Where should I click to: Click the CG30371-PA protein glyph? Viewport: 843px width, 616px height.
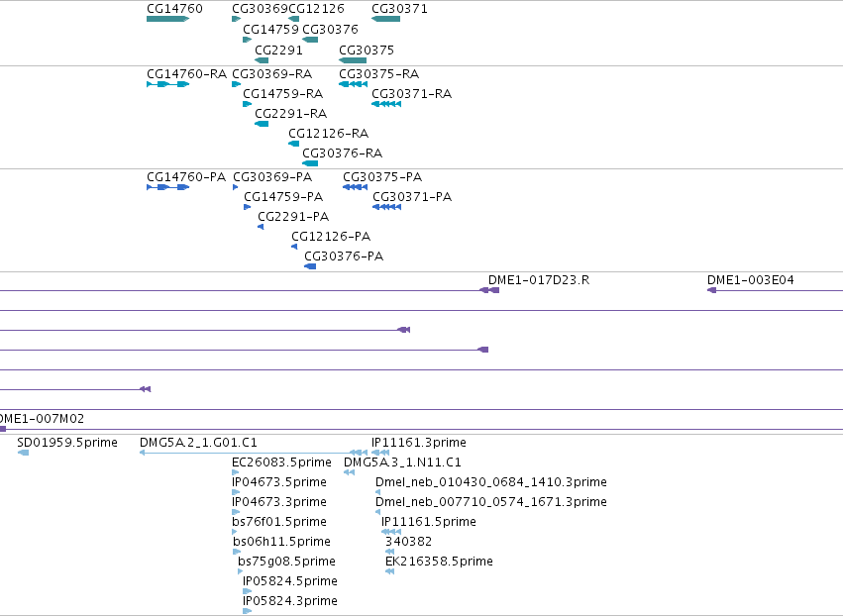386,207
